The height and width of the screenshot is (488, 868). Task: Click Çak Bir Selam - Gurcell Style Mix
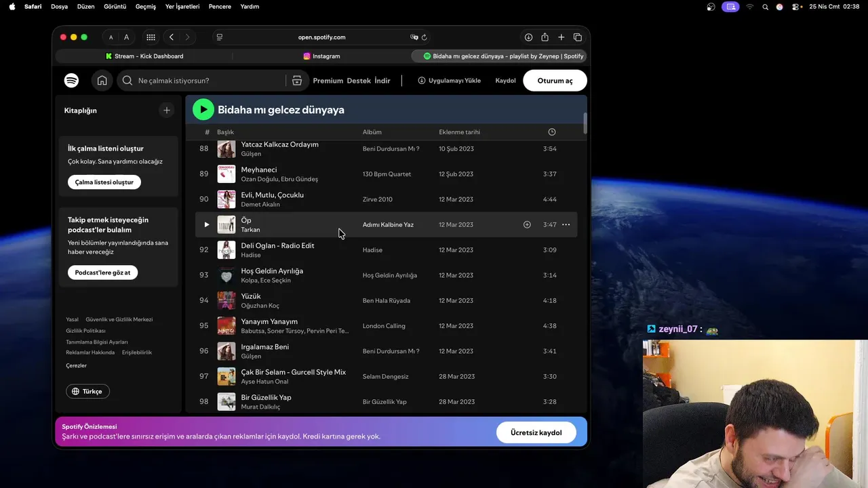(293, 372)
